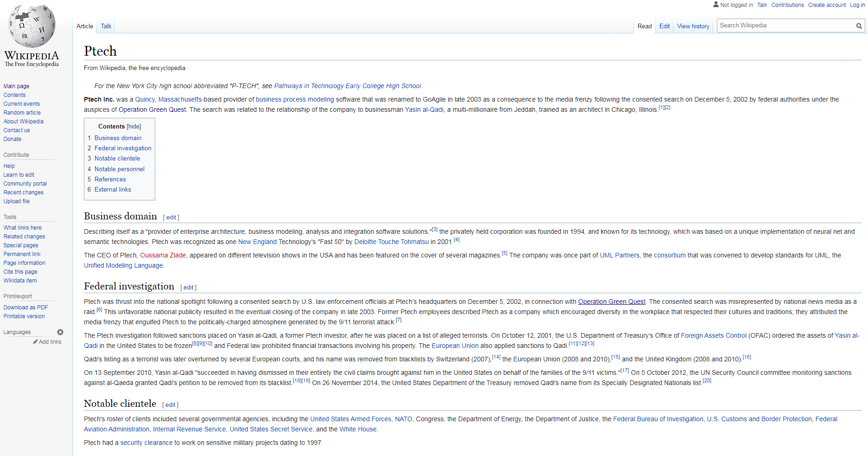Edit the Business domain section
The width and height of the screenshot is (868, 456).
pyautogui.click(x=171, y=218)
